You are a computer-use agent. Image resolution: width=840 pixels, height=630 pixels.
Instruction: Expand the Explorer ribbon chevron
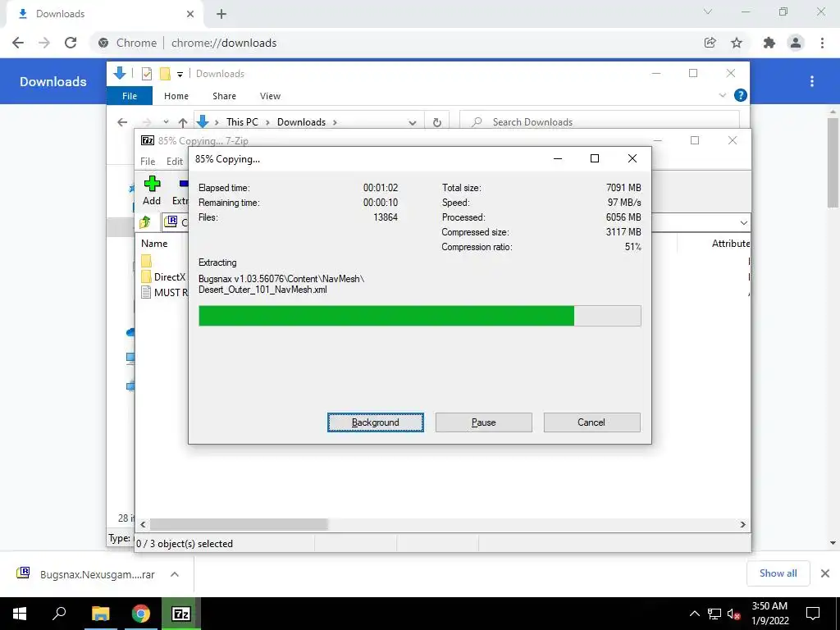722,95
